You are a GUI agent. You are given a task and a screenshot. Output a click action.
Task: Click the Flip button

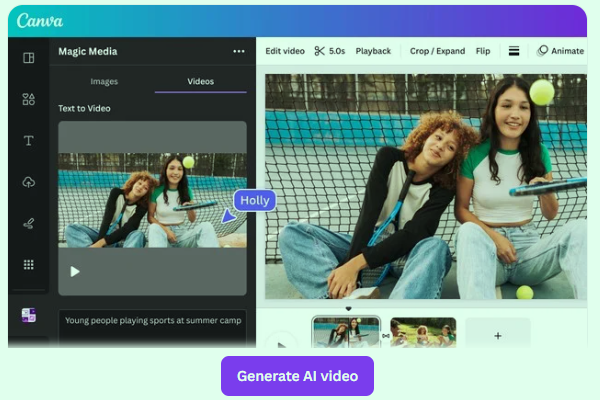483,51
